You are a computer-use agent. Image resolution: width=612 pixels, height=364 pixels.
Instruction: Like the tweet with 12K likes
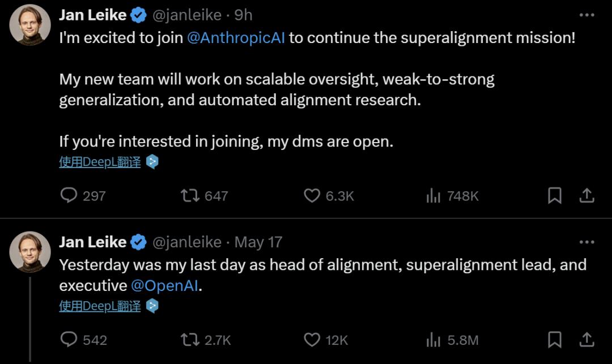point(312,340)
